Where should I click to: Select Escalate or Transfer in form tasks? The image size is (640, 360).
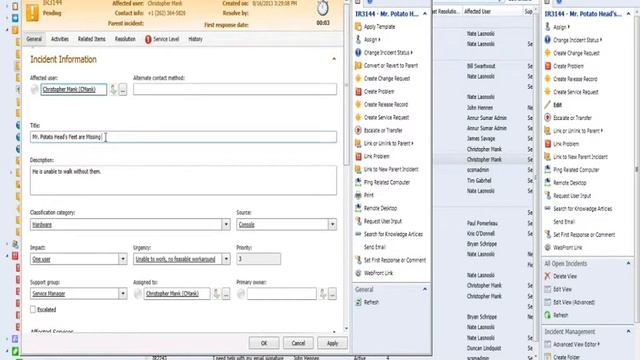[x=383, y=130]
